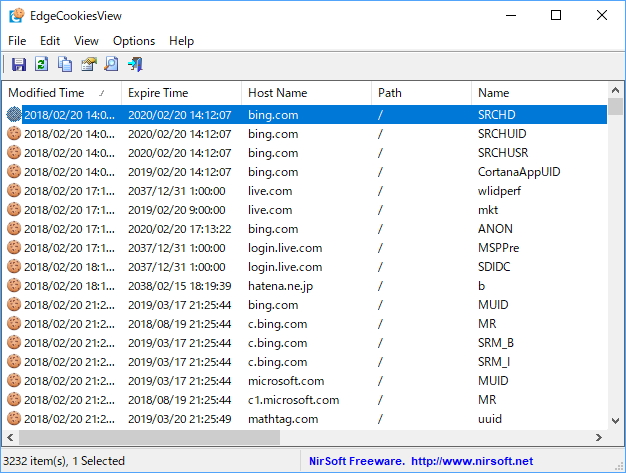This screenshot has width=626, height=473.
Task: Open the Options menu
Action: tap(134, 41)
